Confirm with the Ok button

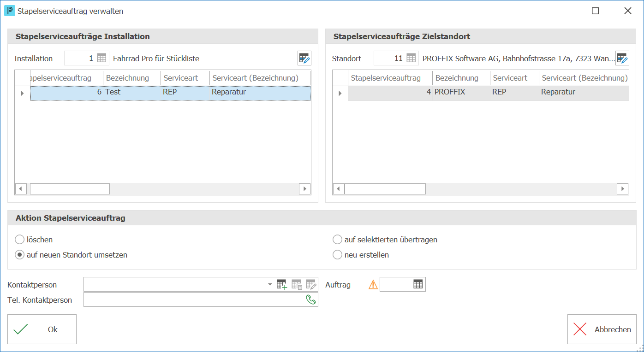click(42, 329)
